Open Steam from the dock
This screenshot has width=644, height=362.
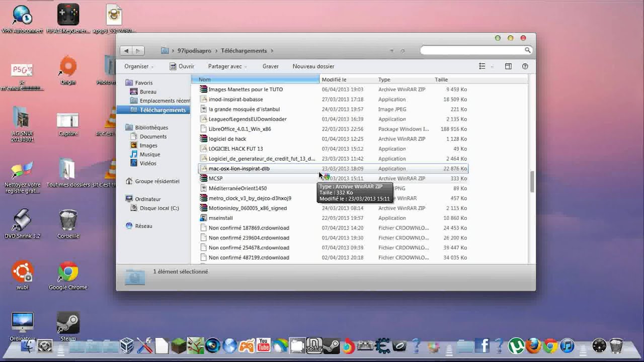pos(331,345)
